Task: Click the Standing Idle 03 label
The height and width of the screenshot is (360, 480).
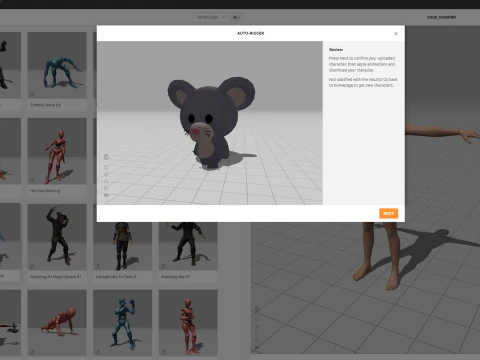Action: click(175, 277)
